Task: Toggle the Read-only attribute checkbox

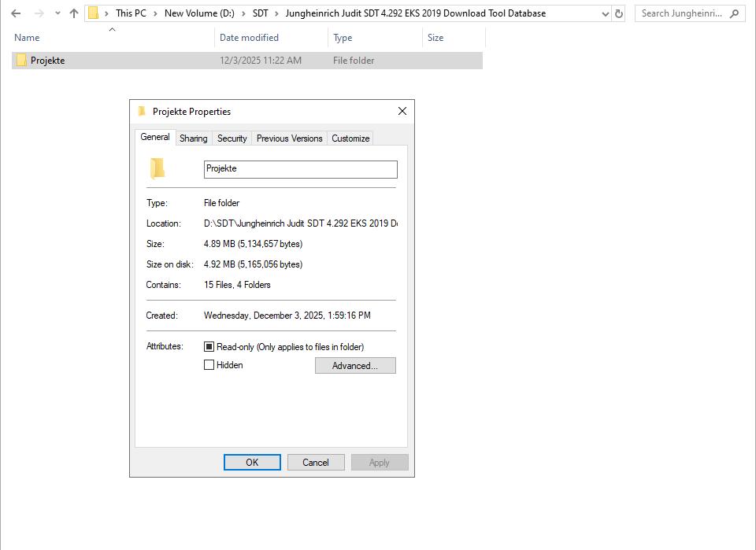Action: [209, 347]
